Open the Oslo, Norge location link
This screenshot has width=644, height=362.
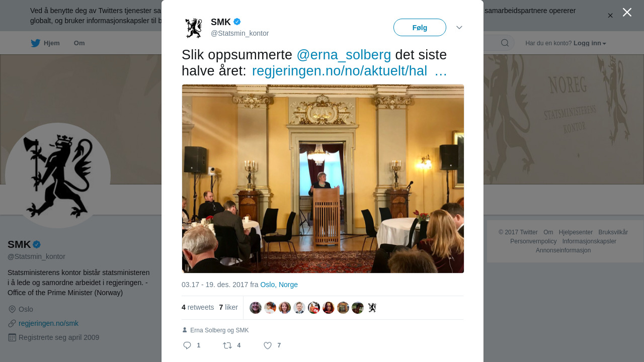279,285
